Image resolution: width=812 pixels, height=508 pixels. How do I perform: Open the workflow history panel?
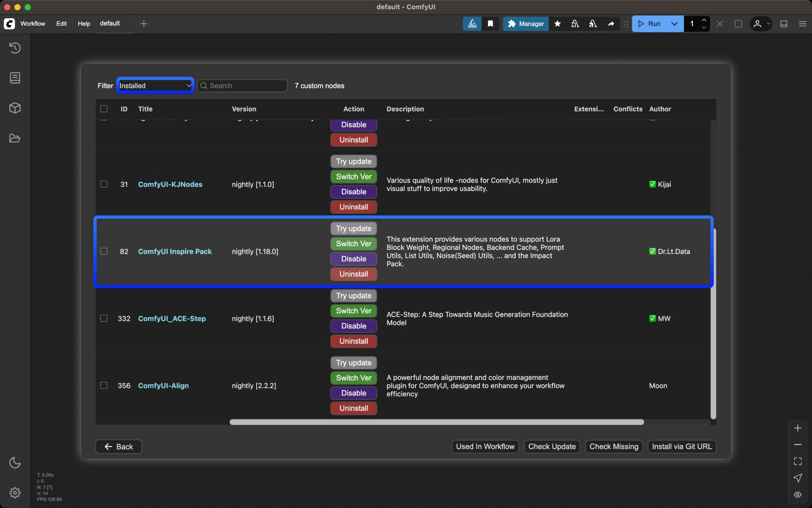15,48
